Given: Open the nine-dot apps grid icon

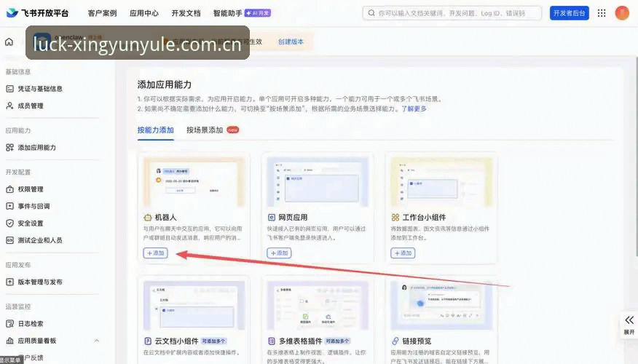Looking at the screenshot, I should coord(602,13).
